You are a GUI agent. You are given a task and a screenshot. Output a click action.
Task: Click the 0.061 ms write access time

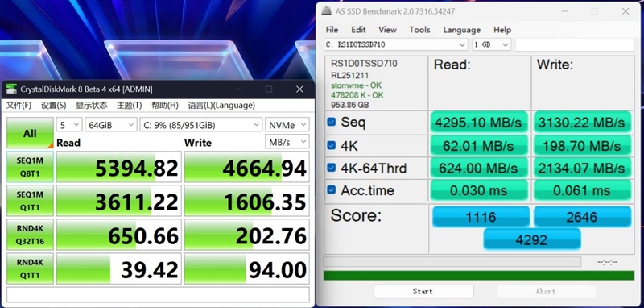(582, 190)
